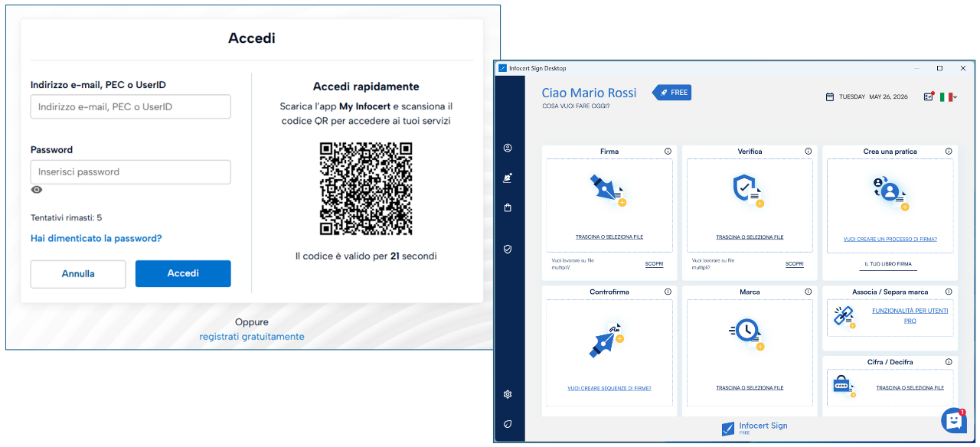This screenshot has width=980, height=447.
Task: Click 'IL TUO LIBRO FIRMA' link
Action: (x=889, y=264)
